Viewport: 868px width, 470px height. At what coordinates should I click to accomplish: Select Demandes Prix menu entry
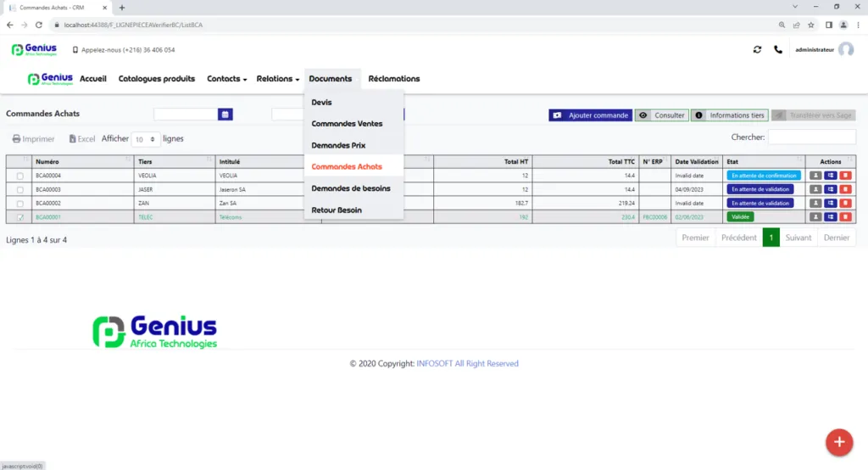[338, 145]
